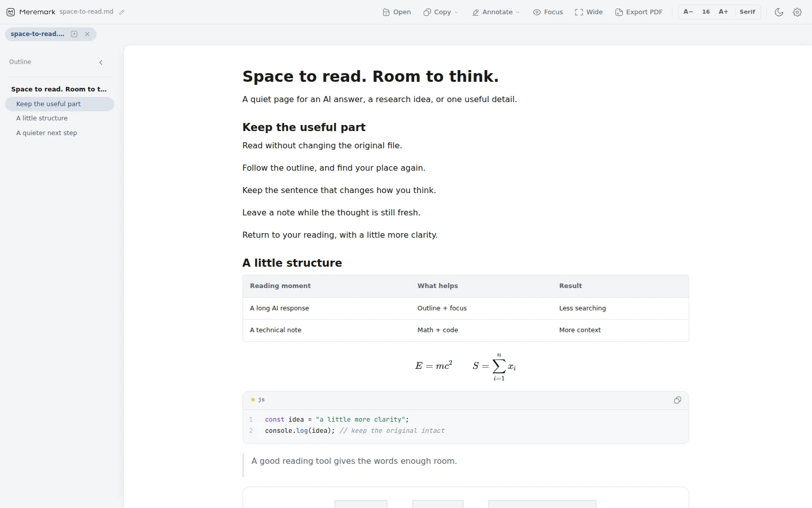Image resolution: width=812 pixels, height=508 pixels.
Task: Click the 'A little structure' document heading
Action: [x=292, y=263]
